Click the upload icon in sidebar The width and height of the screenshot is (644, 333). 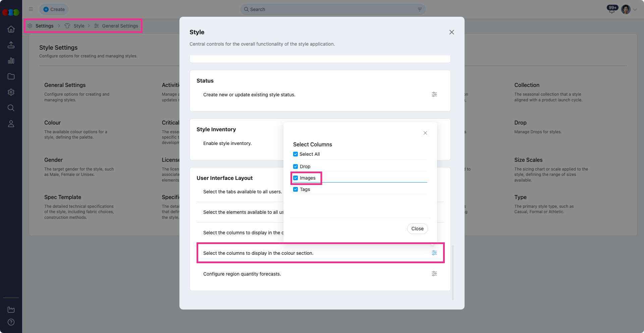click(x=11, y=45)
